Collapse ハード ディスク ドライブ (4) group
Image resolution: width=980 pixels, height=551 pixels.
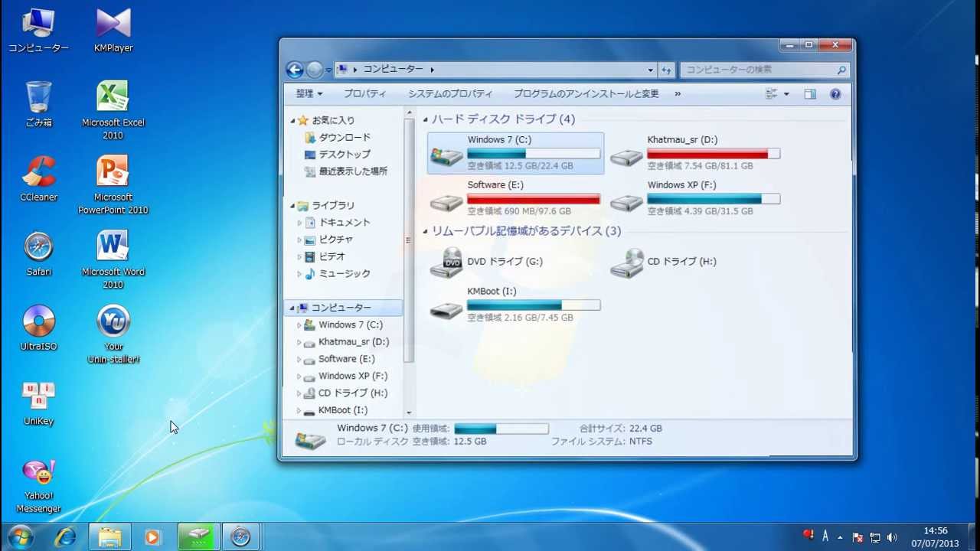(x=426, y=120)
